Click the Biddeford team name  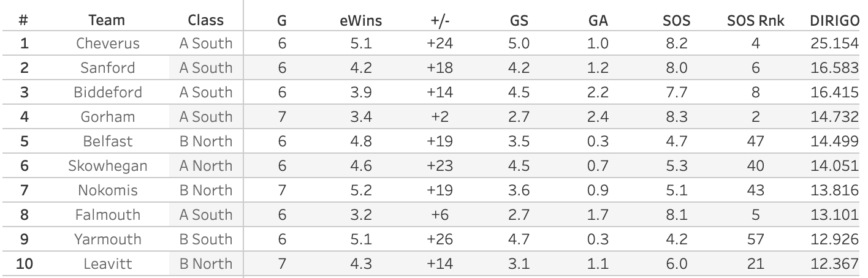pos(108,93)
